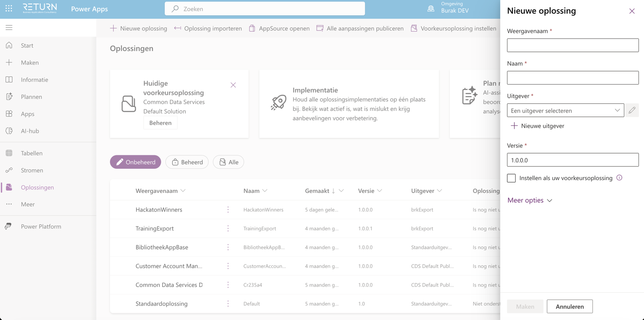The width and height of the screenshot is (644, 320).
Task: Open more actions for Common Data Services row
Action: point(228,285)
